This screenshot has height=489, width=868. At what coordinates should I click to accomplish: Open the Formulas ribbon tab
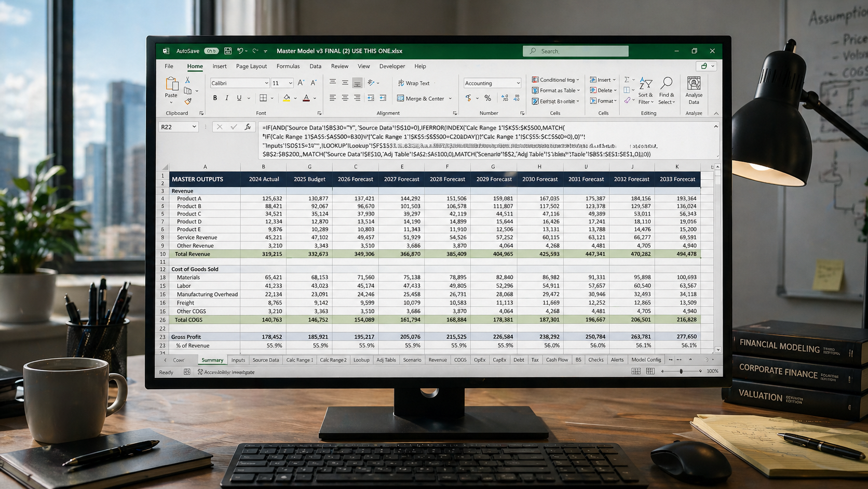(x=288, y=67)
